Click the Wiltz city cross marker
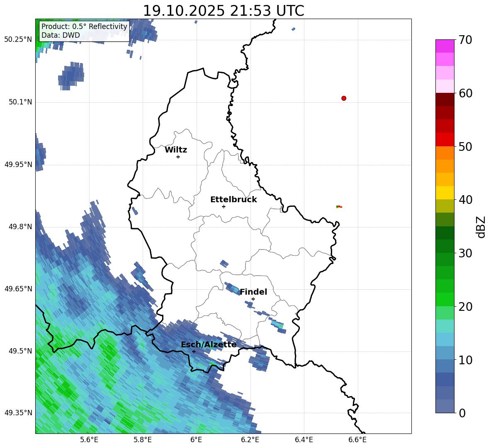 coord(178,157)
